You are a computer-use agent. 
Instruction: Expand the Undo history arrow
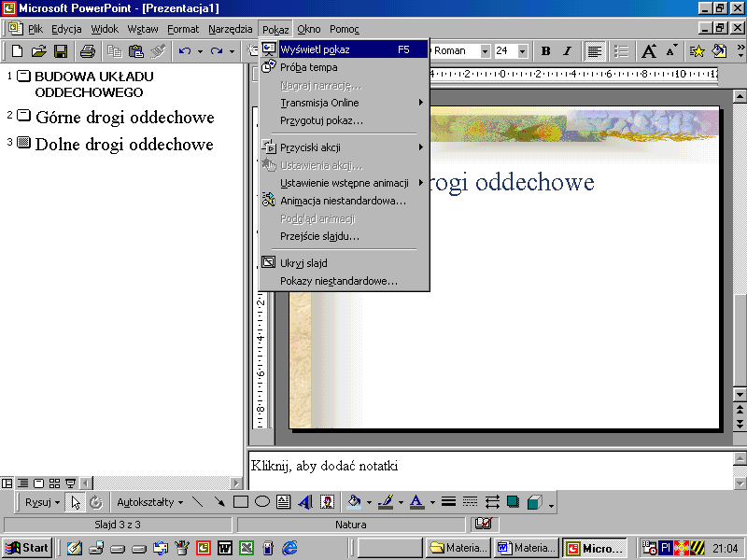[x=200, y=51]
